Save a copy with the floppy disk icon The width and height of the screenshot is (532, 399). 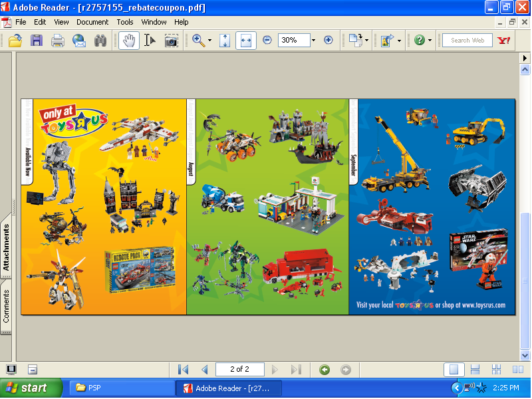(37, 41)
